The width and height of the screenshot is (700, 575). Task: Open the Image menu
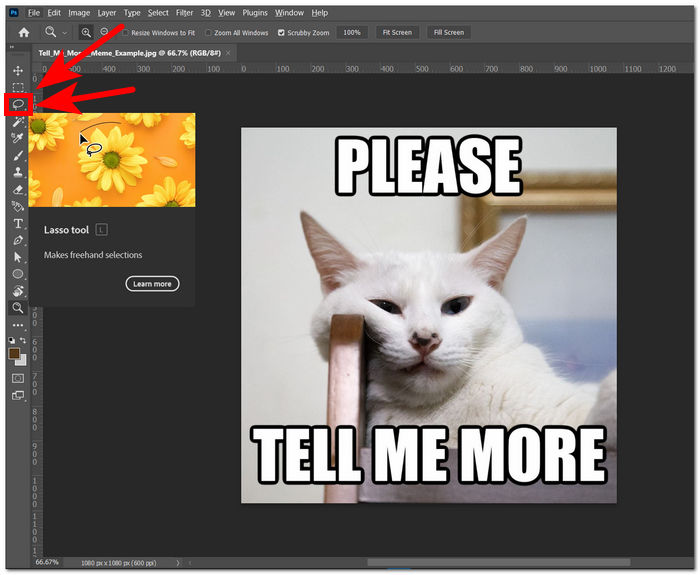coord(79,13)
